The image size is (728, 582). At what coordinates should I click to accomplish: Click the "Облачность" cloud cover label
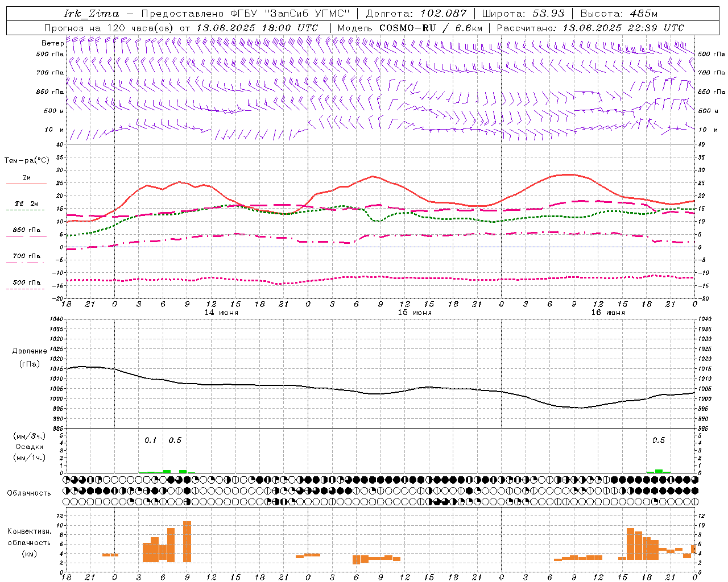tap(29, 493)
